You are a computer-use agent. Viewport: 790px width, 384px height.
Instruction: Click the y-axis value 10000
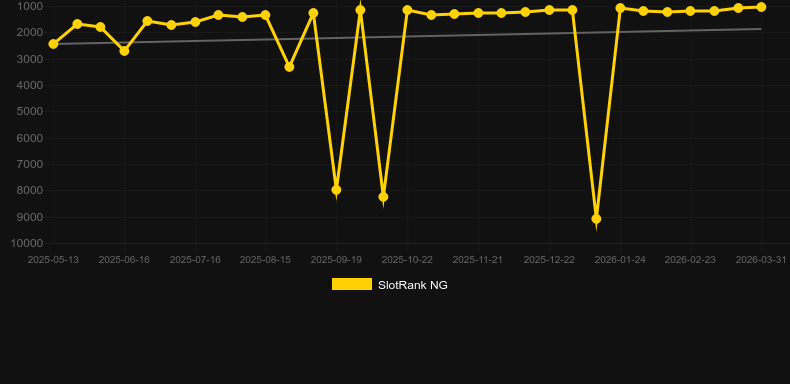point(27,243)
